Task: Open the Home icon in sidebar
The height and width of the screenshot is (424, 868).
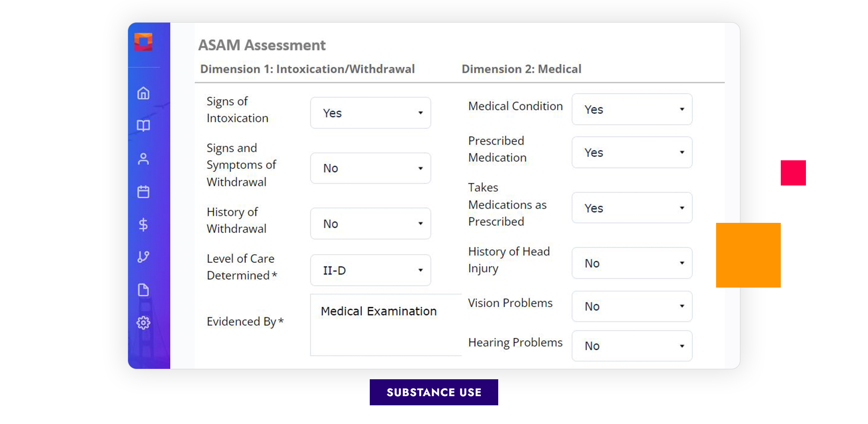Action: pyautogui.click(x=143, y=93)
